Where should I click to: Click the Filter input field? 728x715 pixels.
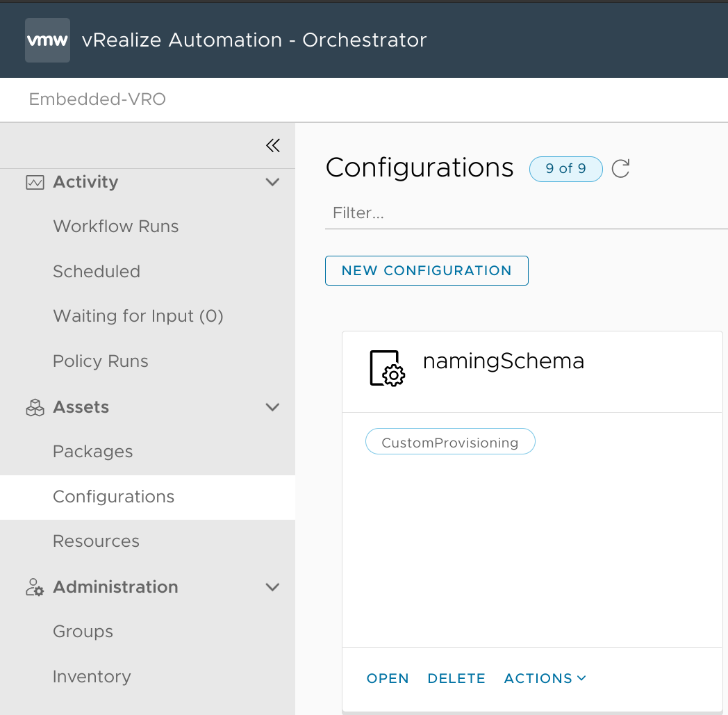pyautogui.click(x=526, y=213)
